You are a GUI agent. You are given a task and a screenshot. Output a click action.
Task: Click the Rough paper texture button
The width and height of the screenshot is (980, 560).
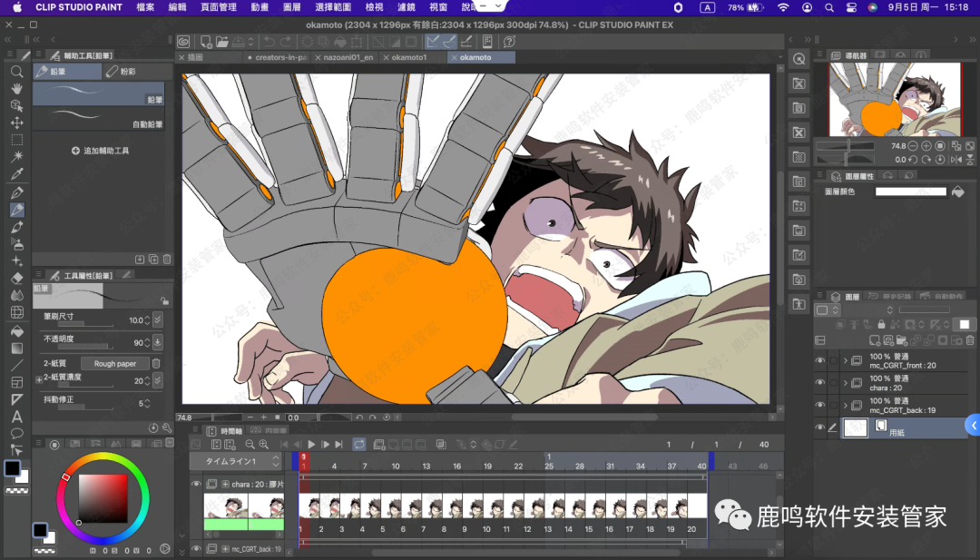115,364
